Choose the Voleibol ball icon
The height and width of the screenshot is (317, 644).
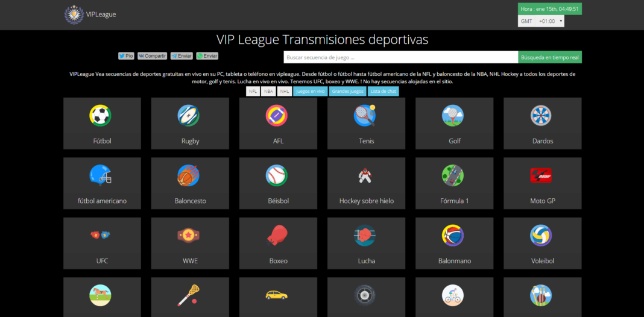coord(541,235)
